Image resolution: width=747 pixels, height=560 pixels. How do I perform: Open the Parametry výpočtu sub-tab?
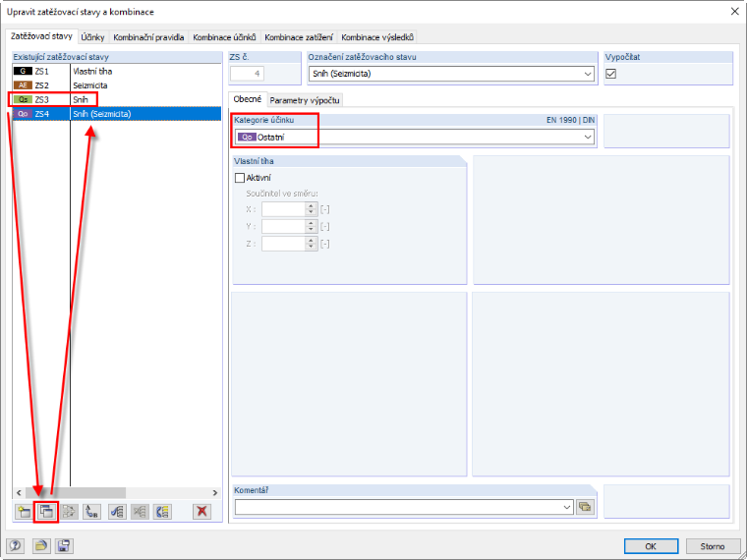point(305,100)
